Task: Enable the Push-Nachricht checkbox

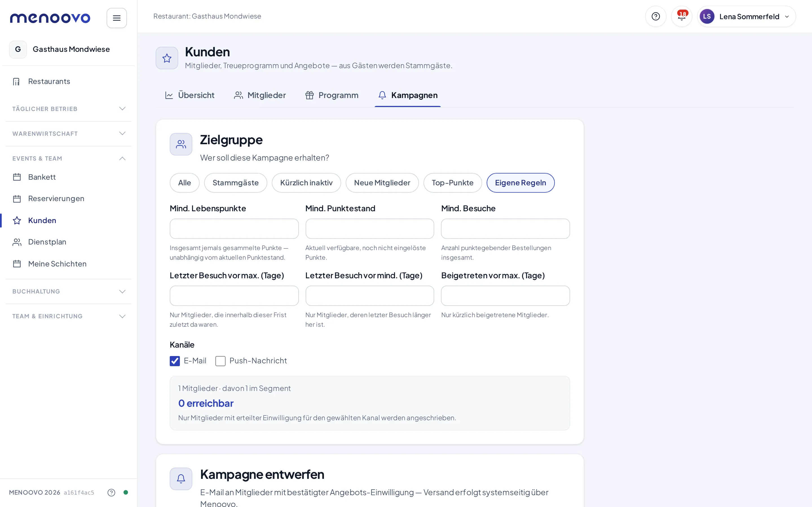Action: point(220,361)
